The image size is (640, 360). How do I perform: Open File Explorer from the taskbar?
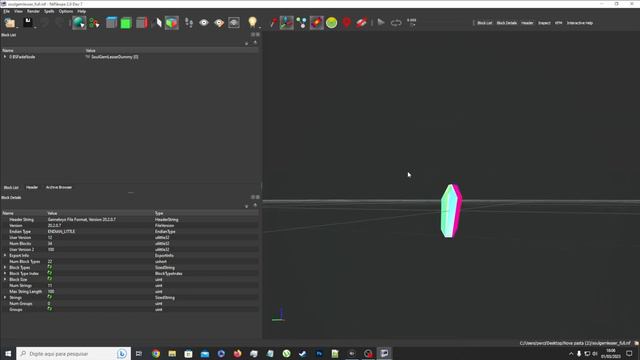[x=172, y=353]
